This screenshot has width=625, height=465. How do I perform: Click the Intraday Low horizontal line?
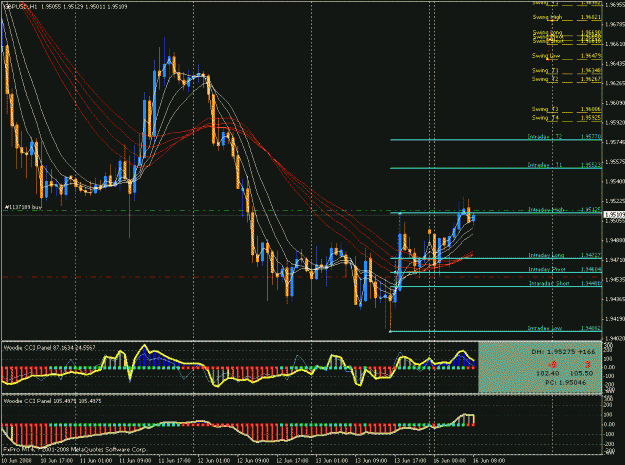tap(496, 331)
